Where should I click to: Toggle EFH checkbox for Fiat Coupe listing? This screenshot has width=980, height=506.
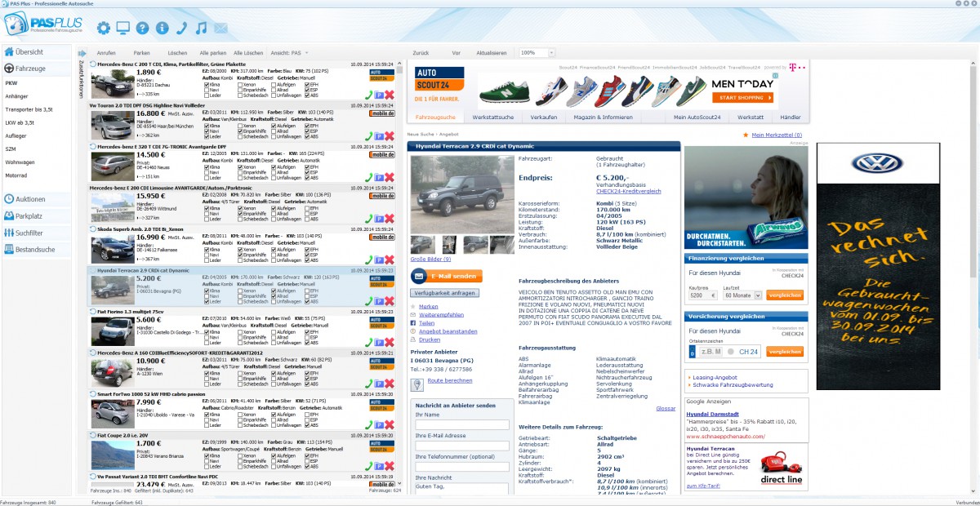307,455
